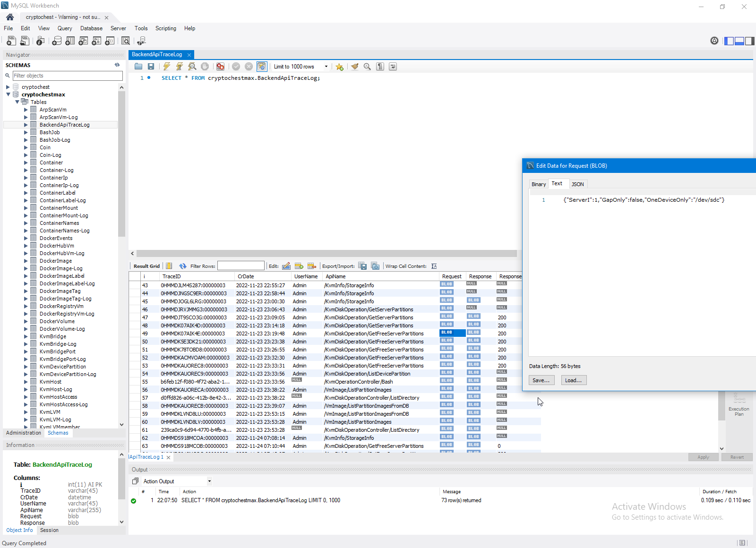Rollback the transaction X icon
The height and width of the screenshot is (548, 756).
(x=249, y=67)
